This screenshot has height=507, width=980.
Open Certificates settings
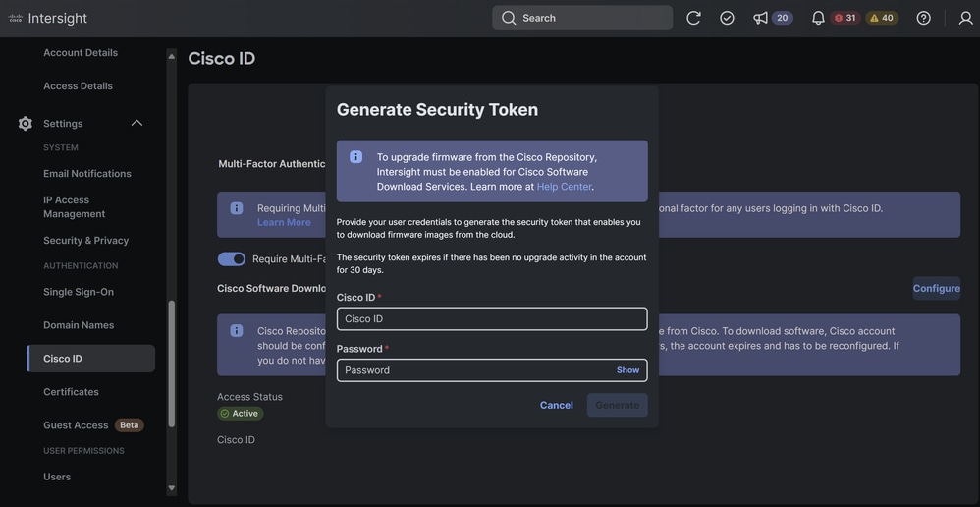point(72,392)
